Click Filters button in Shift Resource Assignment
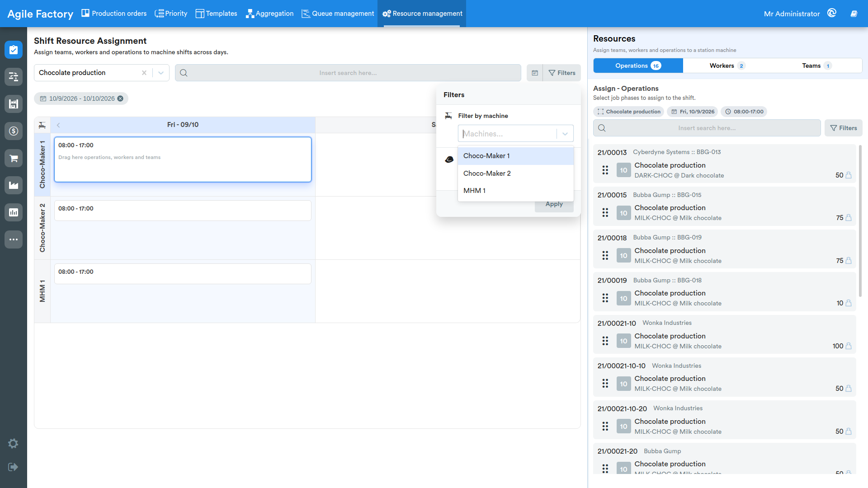 tap(562, 73)
